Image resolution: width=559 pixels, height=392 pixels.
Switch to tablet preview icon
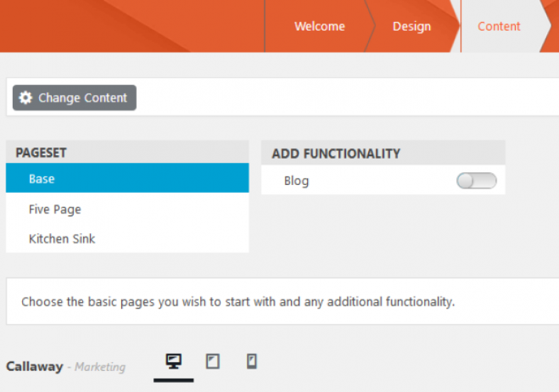(x=213, y=362)
